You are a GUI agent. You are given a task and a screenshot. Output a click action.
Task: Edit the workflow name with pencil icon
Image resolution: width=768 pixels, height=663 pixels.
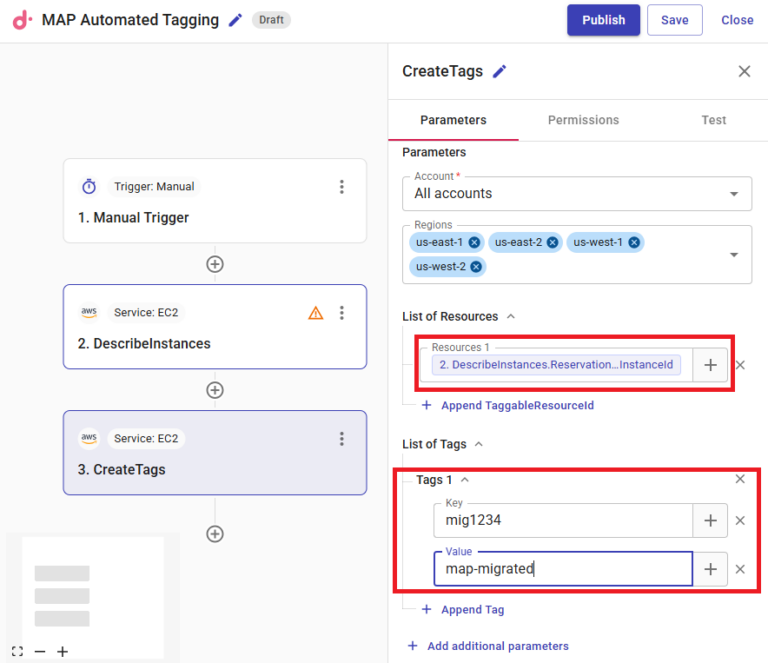click(x=236, y=20)
